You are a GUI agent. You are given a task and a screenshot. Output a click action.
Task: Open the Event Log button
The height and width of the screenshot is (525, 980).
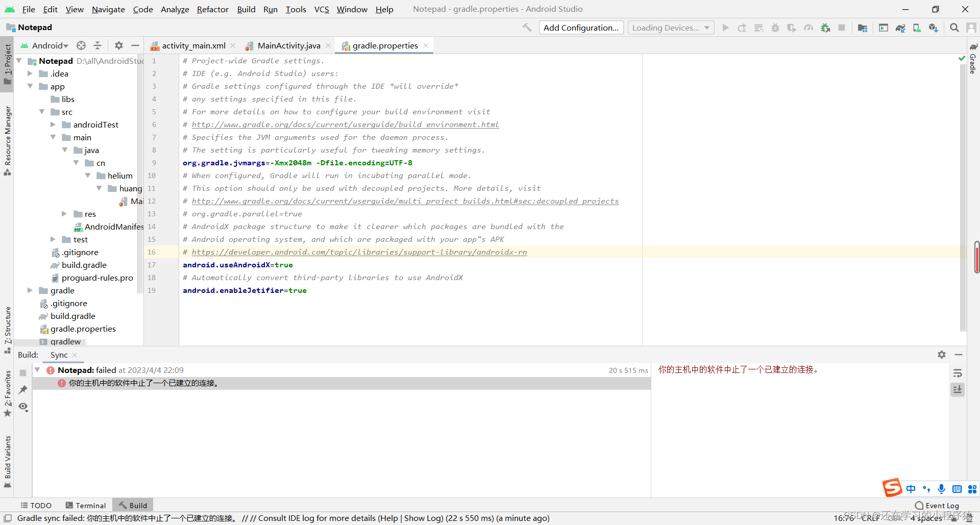click(x=937, y=505)
